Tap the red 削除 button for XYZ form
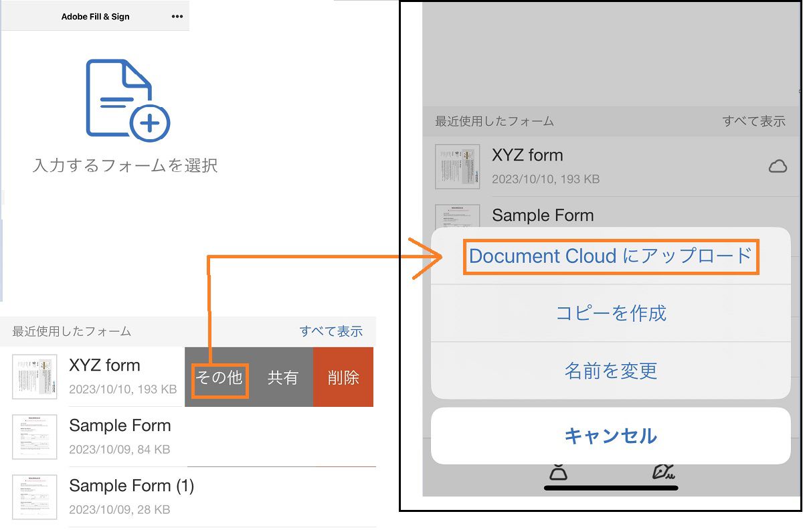Viewport: 803px width, 532px height. point(343,377)
